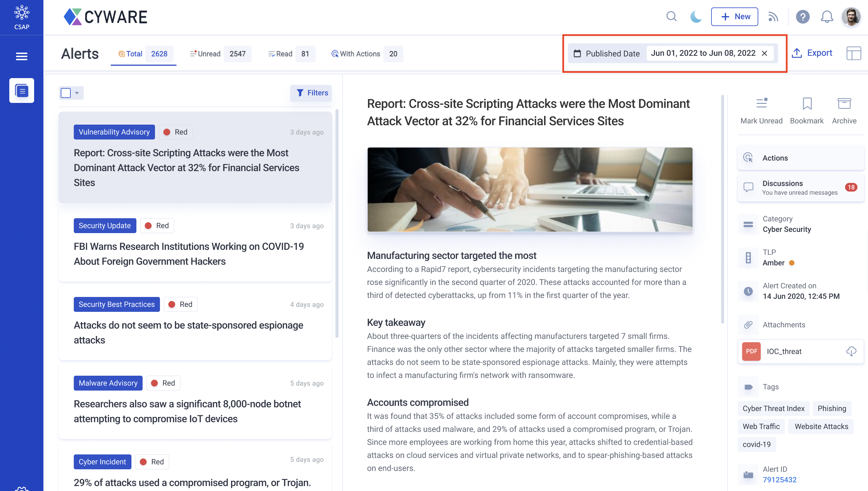Open the Filters dropdown panel

(x=311, y=92)
